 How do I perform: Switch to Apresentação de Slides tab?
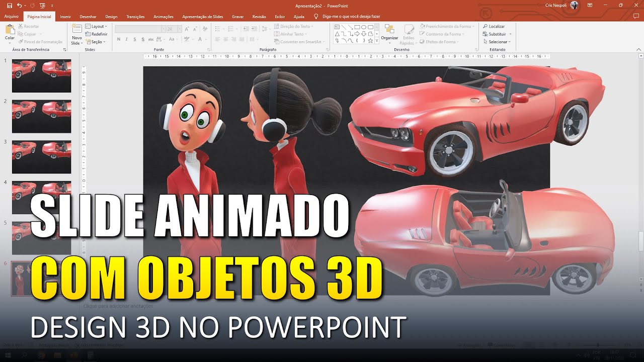click(x=203, y=17)
